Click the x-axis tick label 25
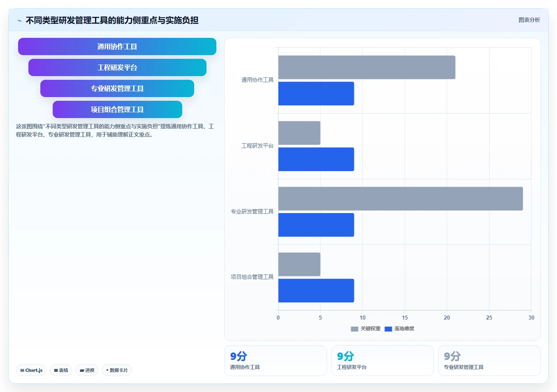 pyautogui.click(x=489, y=318)
